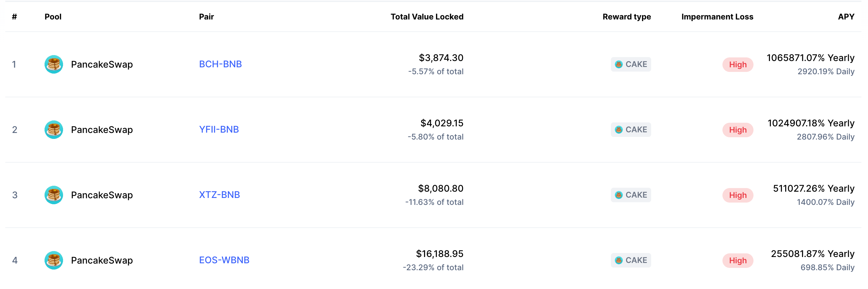Click the PancakeSwap logo in row 2
This screenshot has height=289, width=868.
tap(53, 130)
